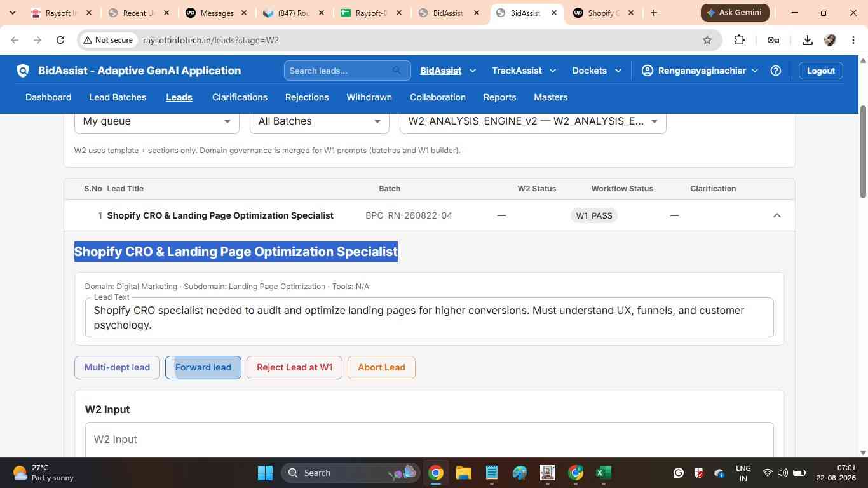The image size is (868, 488).
Task: Open the Excel icon in the taskbar
Action: 603,473
